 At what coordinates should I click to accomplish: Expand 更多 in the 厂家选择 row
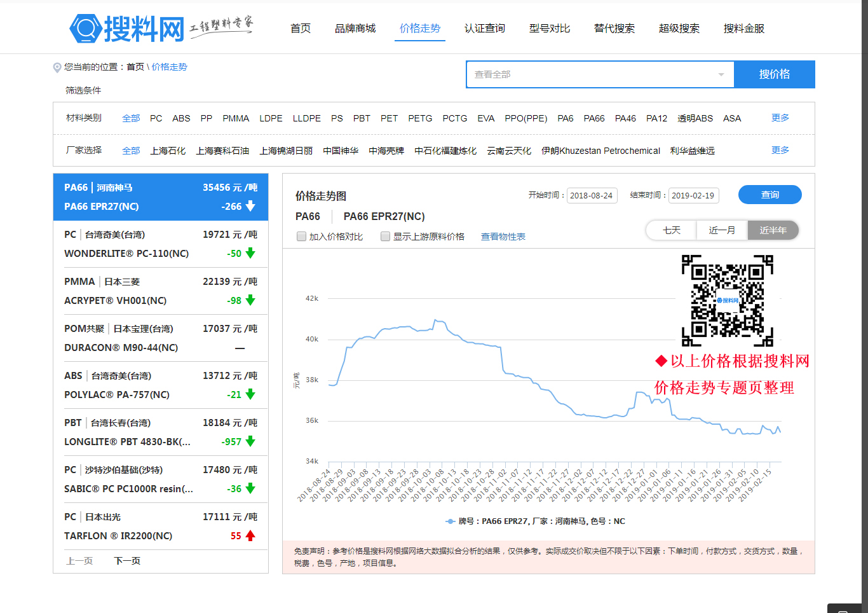click(780, 150)
